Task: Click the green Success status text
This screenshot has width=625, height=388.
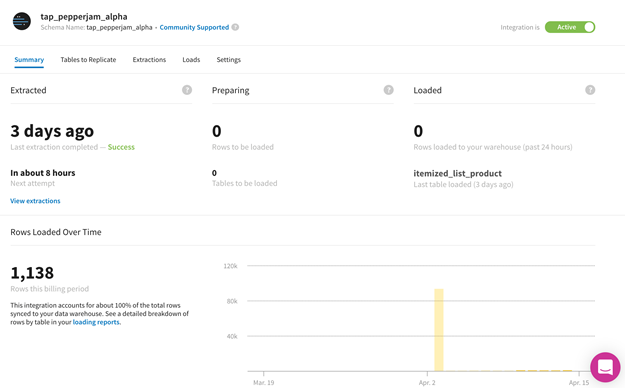Action: (121, 147)
